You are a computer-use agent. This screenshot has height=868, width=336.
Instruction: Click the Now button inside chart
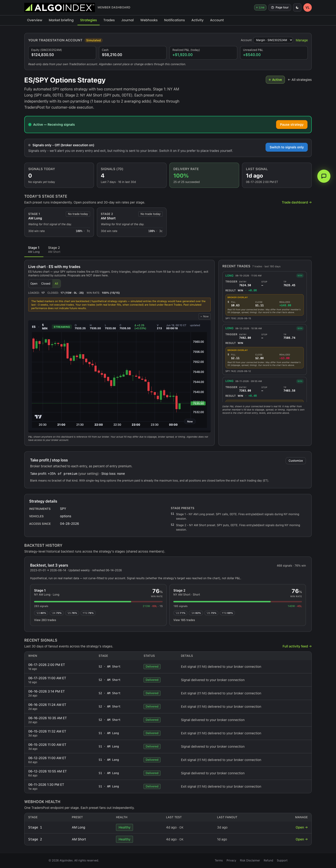(x=190, y=421)
